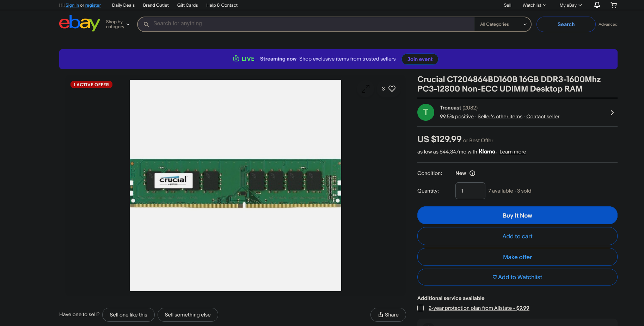Open the 99.5% positive feedback link

coord(457,117)
